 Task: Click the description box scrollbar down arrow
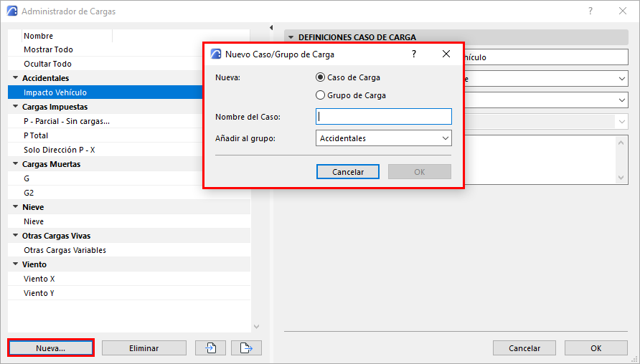click(621, 177)
